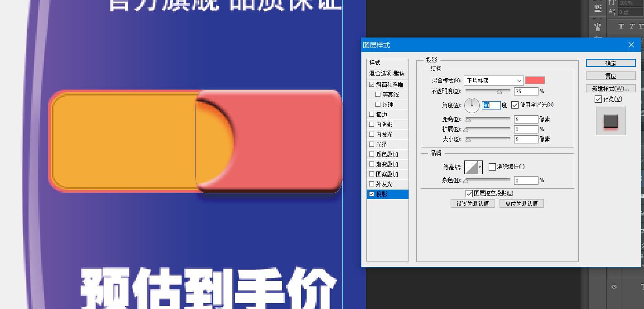Open the 3D panel icon in collapsed dock
This screenshot has height=309, width=644.
click(598, 7)
